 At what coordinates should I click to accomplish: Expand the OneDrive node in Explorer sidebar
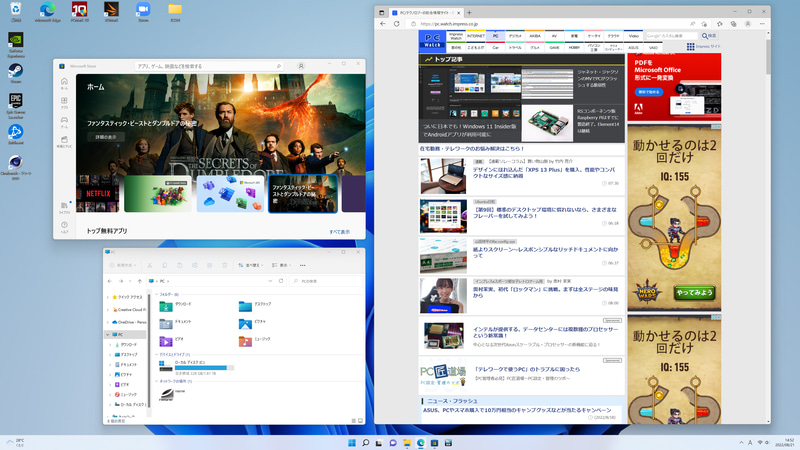pyautogui.click(x=108, y=322)
